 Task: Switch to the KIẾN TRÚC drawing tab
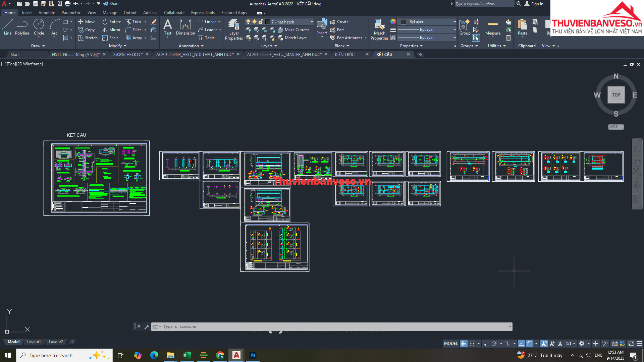[x=345, y=54]
